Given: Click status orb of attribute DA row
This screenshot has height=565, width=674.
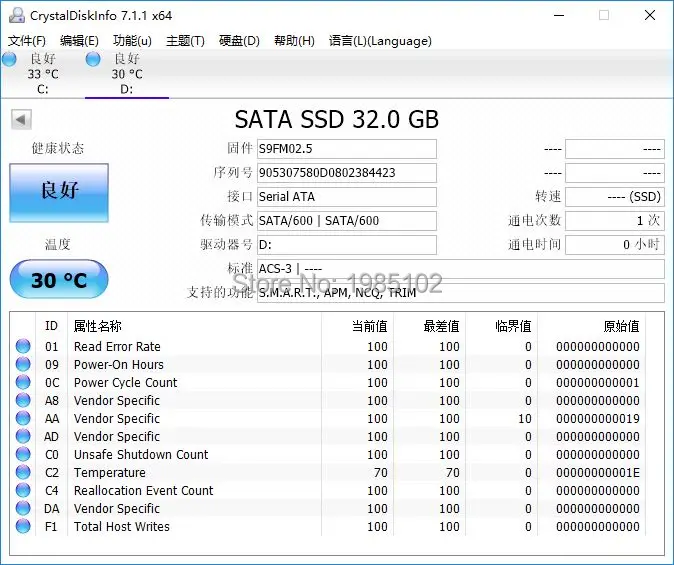Looking at the screenshot, I should coord(23,508).
